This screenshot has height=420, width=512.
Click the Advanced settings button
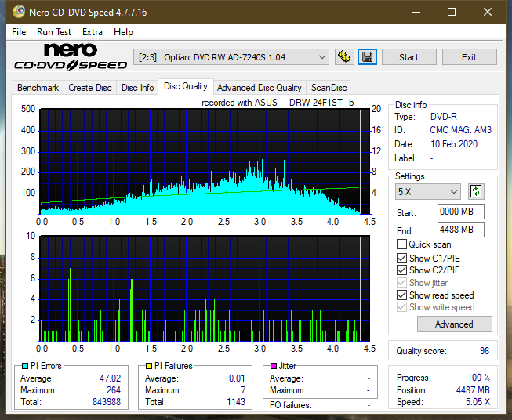(x=454, y=324)
